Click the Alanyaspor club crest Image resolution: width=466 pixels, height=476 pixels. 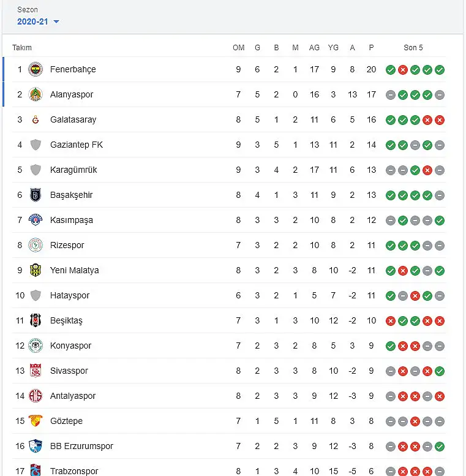pyautogui.click(x=36, y=94)
